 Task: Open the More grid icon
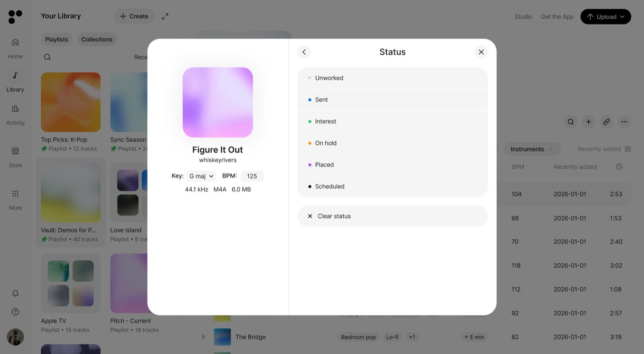(x=15, y=194)
